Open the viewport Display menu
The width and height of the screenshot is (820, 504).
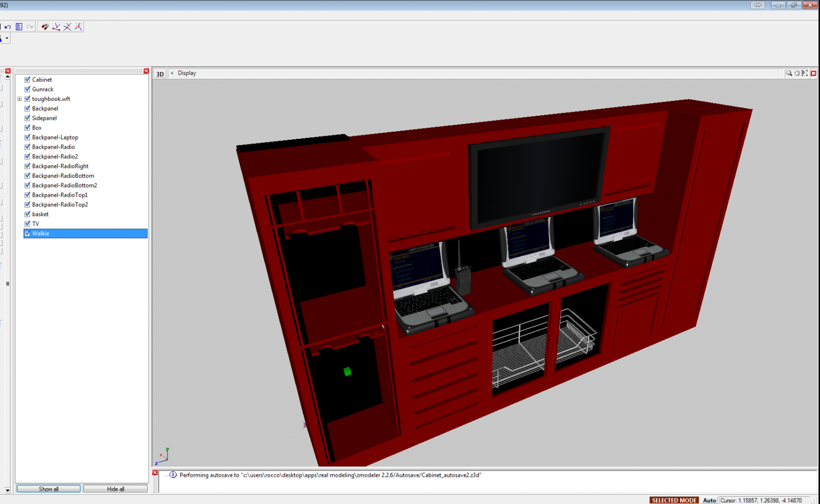point(187,73)
